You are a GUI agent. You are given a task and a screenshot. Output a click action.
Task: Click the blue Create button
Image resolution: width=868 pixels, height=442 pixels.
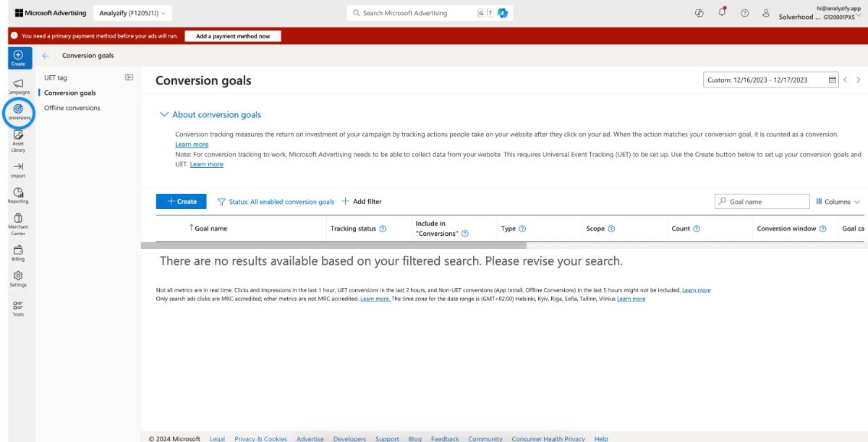click(182, 202)
